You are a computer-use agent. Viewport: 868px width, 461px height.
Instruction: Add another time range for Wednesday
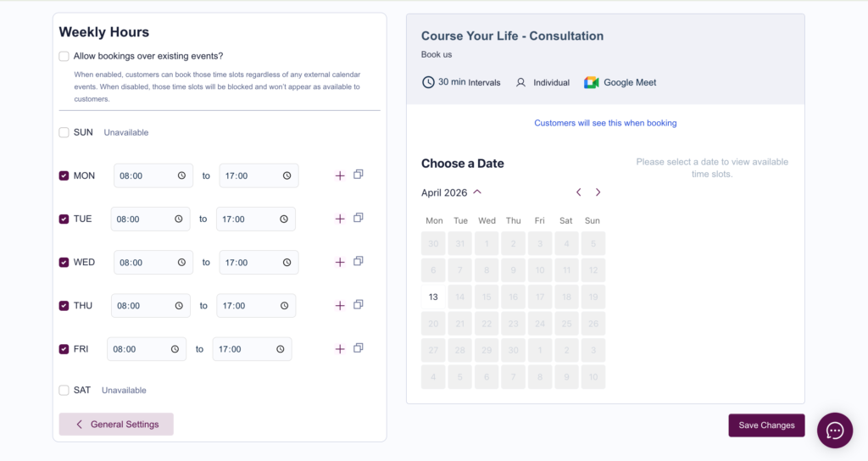click(340, 263)
